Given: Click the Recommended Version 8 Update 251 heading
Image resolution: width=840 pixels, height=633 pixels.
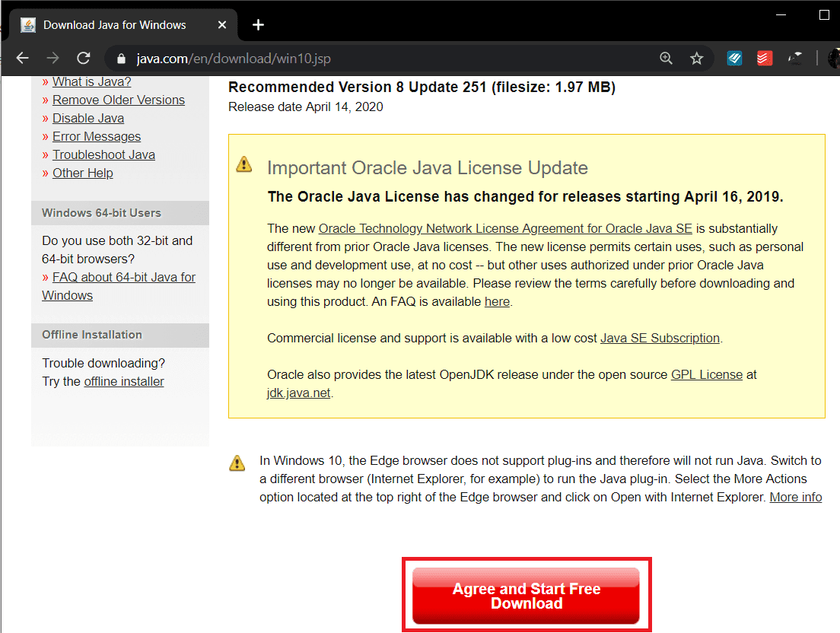Looking at the screenshot, I should click(x=422, y=87).
